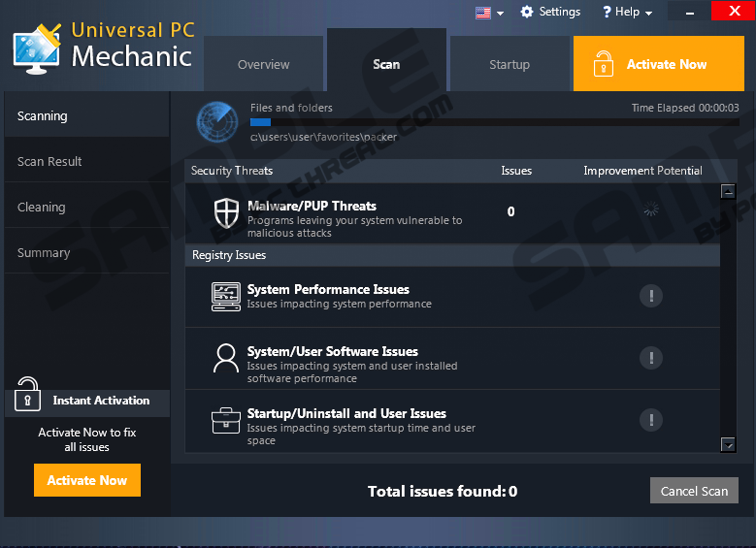
Task: Select the Malware/PUP Threats row title
Action: (x=312, y=206)
